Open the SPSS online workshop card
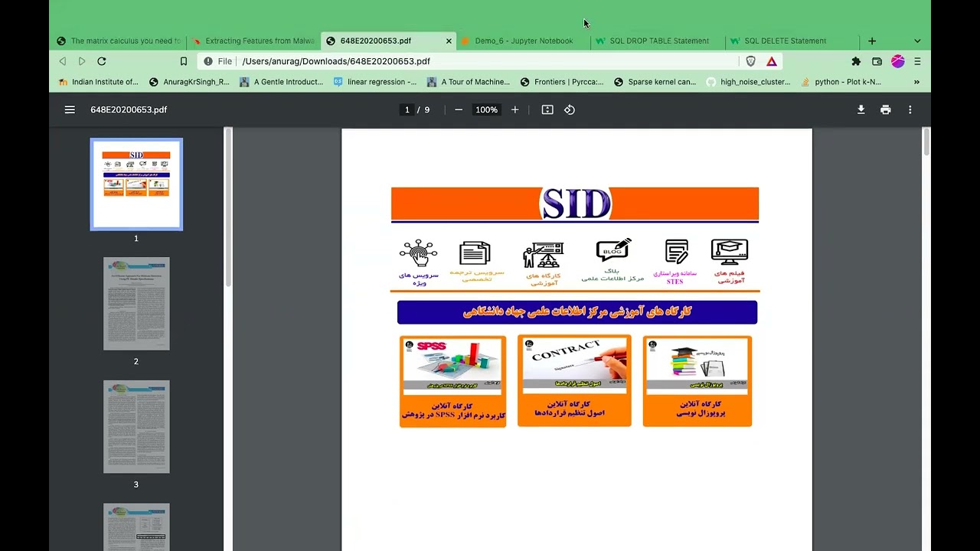 [452, 381]
